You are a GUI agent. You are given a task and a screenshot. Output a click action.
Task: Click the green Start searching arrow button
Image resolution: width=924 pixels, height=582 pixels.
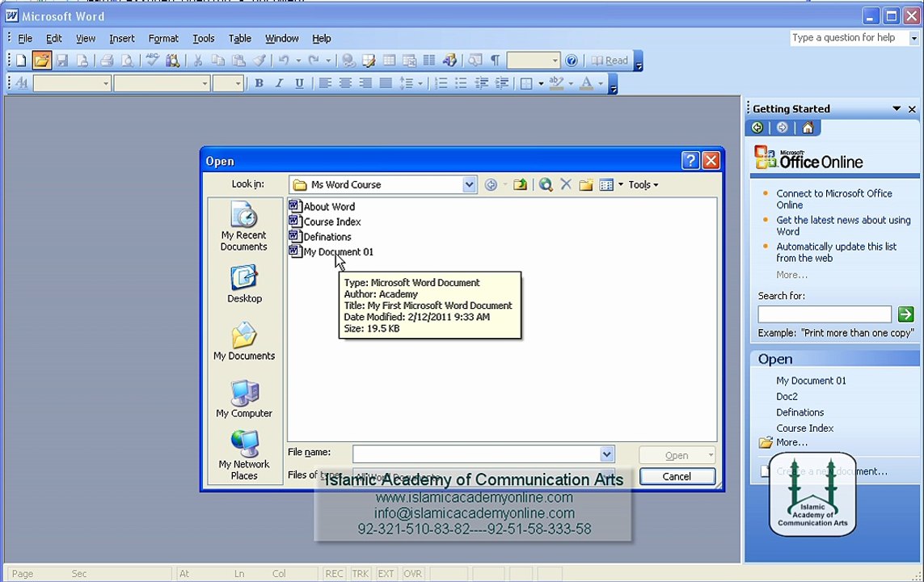[905, 314]
